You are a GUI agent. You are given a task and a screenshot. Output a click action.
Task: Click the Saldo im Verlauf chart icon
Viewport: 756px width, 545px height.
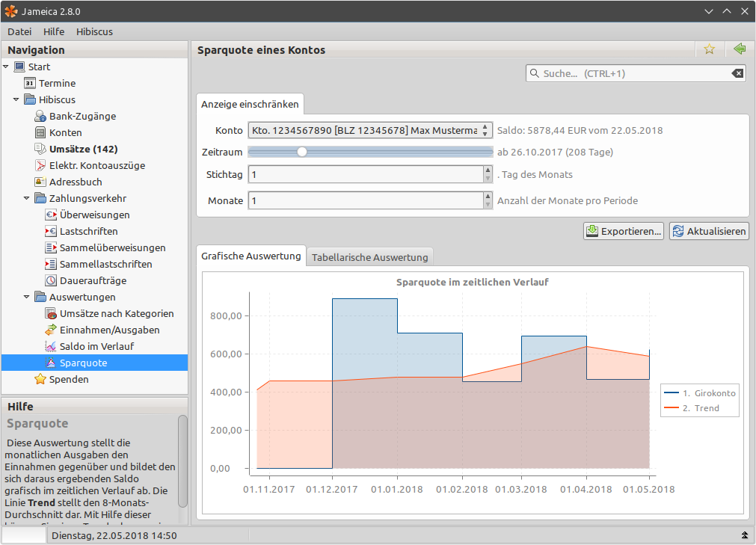(51, 346)
